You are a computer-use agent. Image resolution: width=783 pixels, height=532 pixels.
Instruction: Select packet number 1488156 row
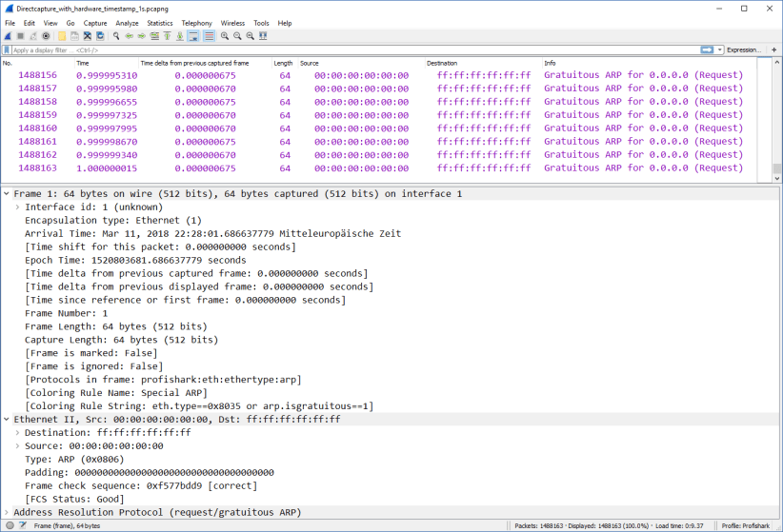(x=379, y=75)
